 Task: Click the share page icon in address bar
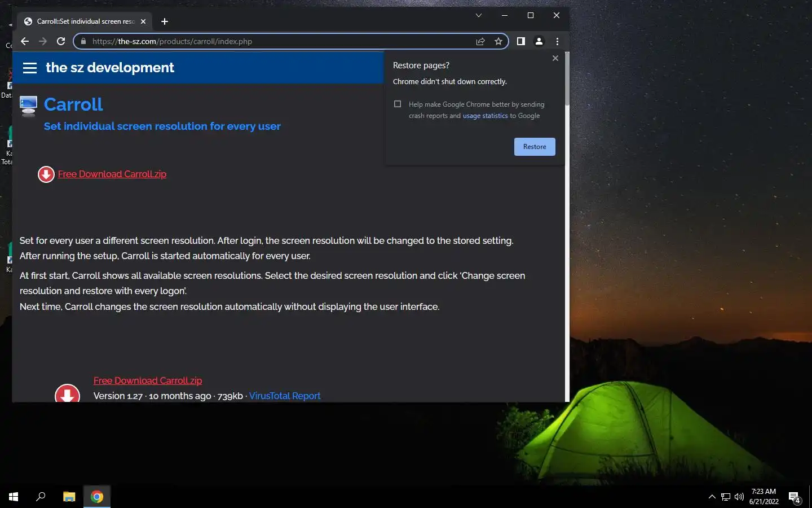(480, 41)
